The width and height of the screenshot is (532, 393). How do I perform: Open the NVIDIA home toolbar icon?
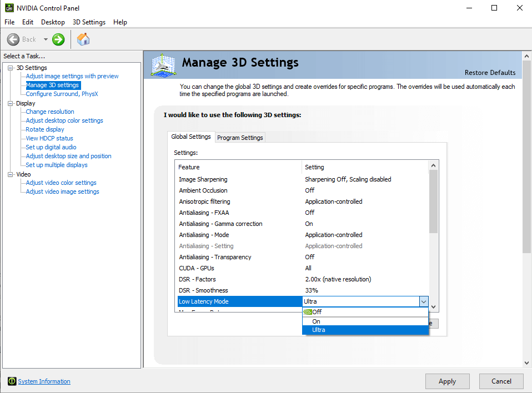click(x=83, y=39)
